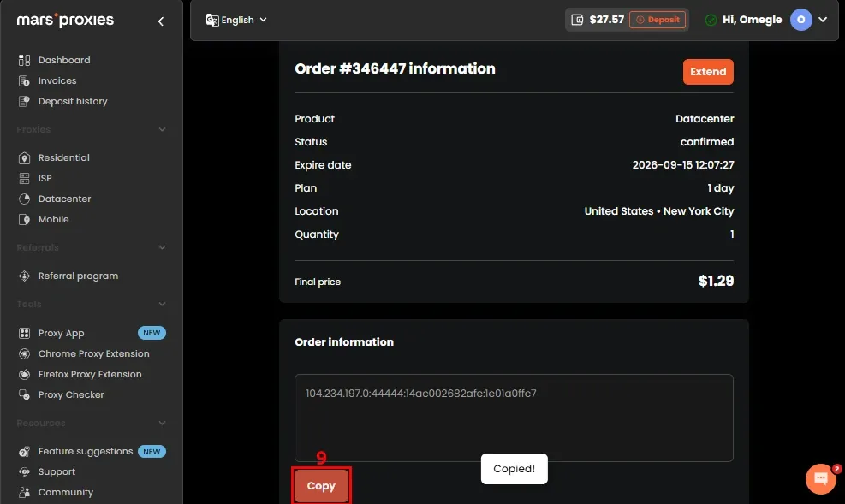
Task: Expand the account menu chevron
Action: (x=823, y=20)
